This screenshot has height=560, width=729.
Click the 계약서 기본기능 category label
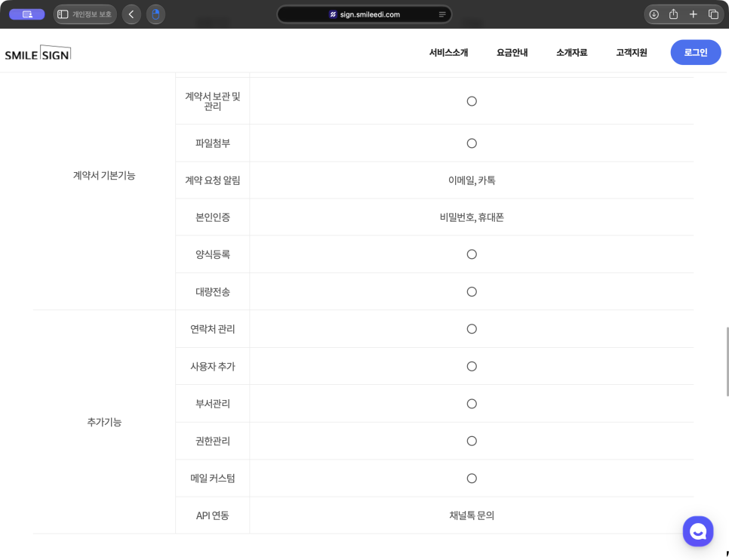click(x=104, y=175)
